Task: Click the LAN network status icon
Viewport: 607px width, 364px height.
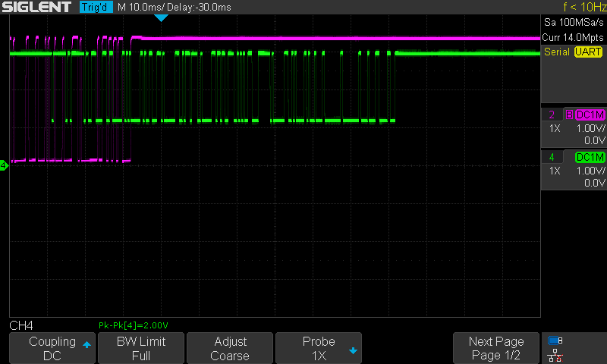Action: (555, 354)
